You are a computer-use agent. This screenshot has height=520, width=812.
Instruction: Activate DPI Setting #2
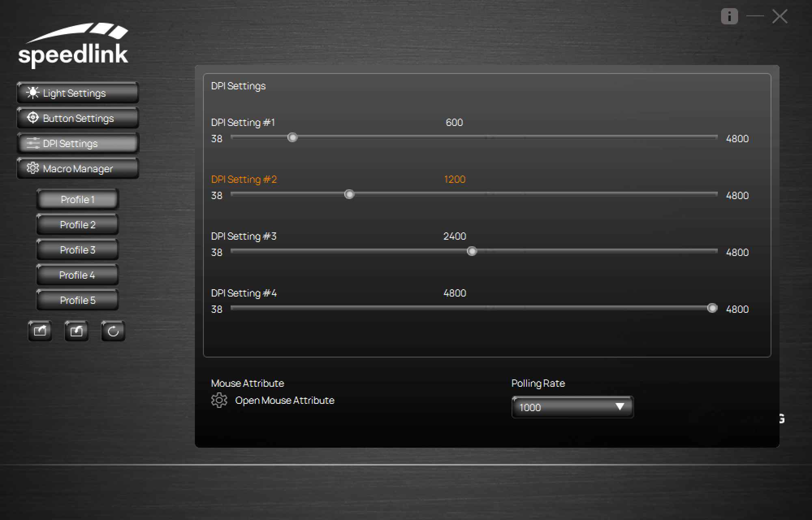click(244, 179)
